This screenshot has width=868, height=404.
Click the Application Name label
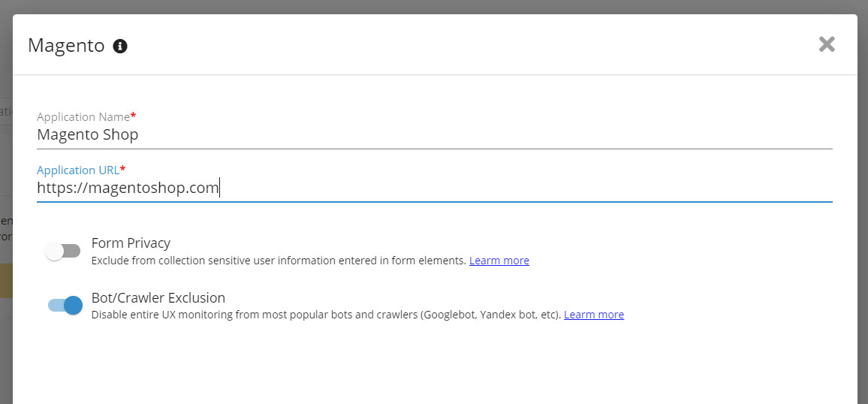pyautogui.click(x=83, y=117)
